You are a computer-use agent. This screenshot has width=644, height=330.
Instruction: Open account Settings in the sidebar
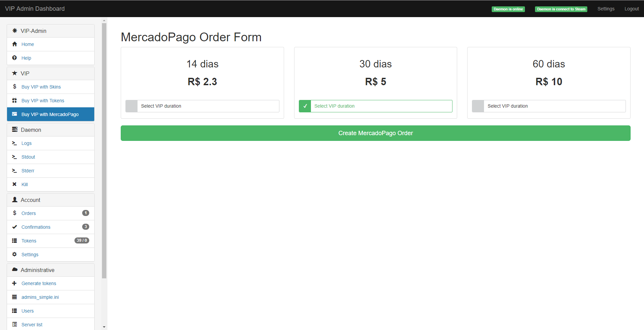click(x=51, y=255)
